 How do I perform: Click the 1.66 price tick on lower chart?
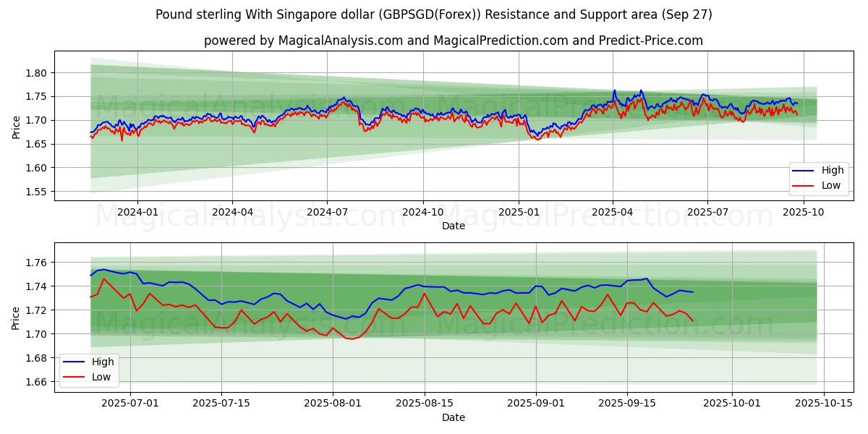pyautogui.click(x=36, y=382)
